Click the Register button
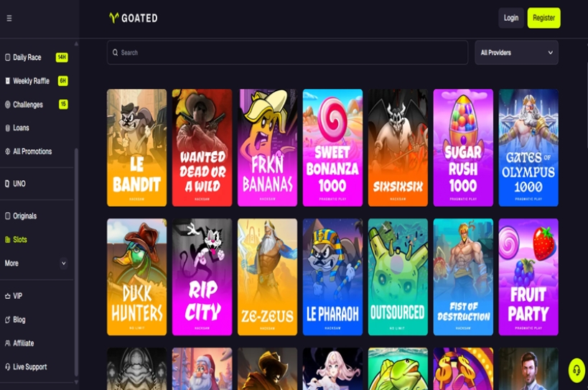Screen dimensions: 588x390 (x=543, y=18)
